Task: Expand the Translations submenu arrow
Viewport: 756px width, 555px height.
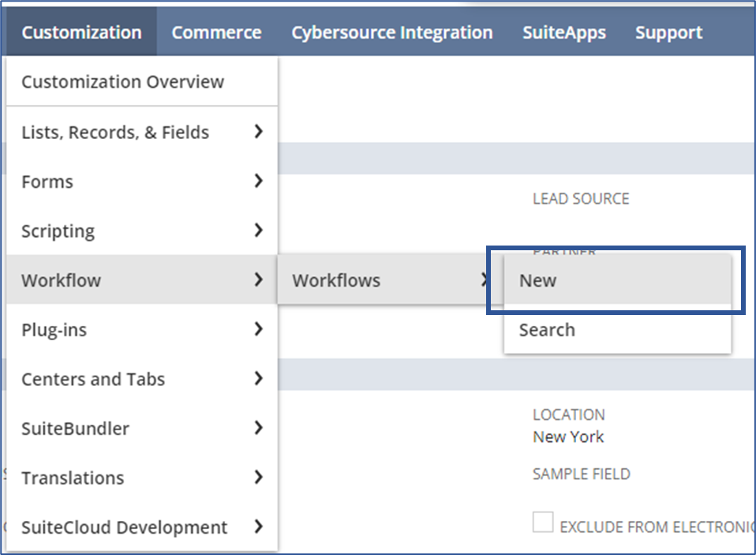Action: [x=259, y=477]
